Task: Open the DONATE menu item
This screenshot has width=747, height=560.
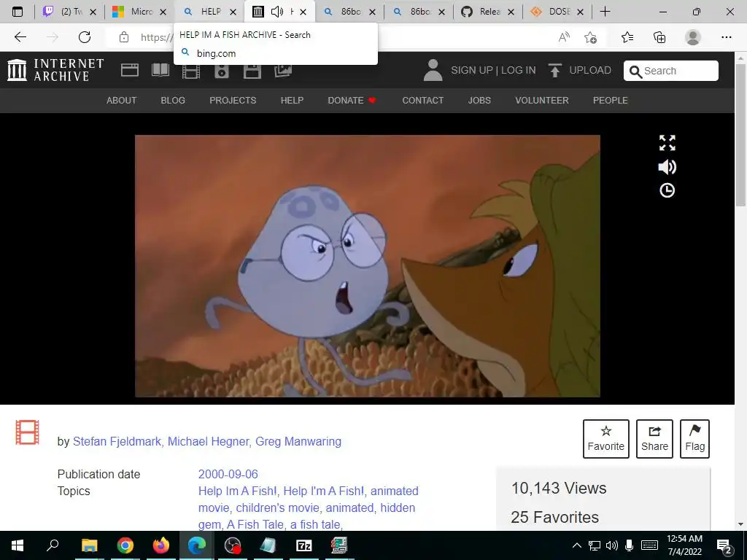Action: point(352,101)
